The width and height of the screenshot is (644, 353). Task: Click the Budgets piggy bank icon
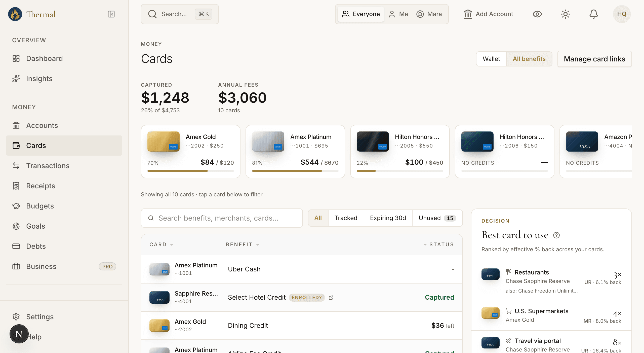tap(16, 206)
